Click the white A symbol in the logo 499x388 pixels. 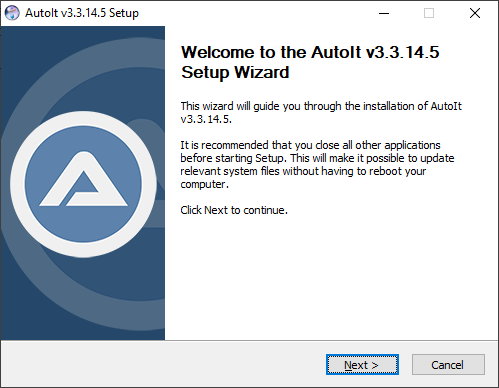(83, 179)
